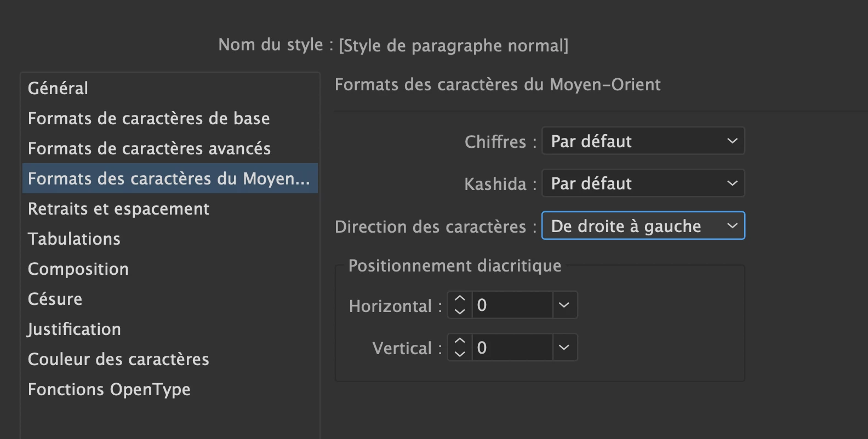Click the style name text
The image size is (868, 439).
454,45
